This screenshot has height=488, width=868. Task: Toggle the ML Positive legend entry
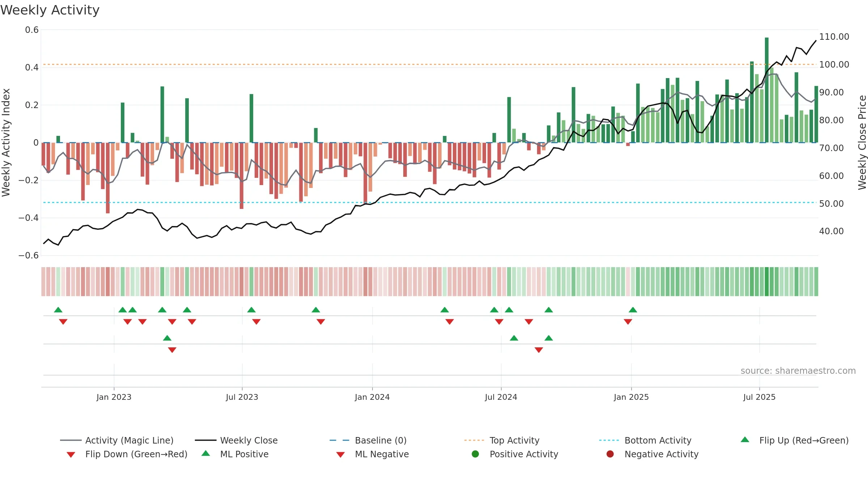(x=235, y=454)
